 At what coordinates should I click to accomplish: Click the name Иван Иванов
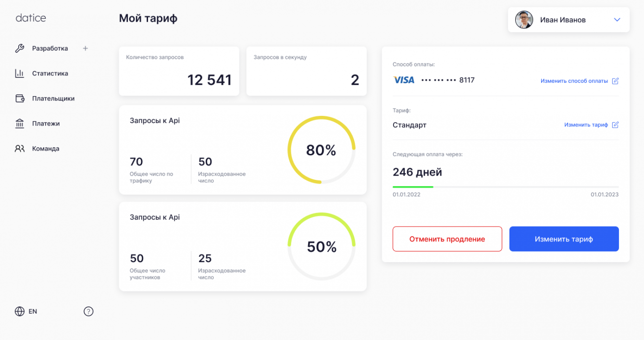(x=563, y=20)
